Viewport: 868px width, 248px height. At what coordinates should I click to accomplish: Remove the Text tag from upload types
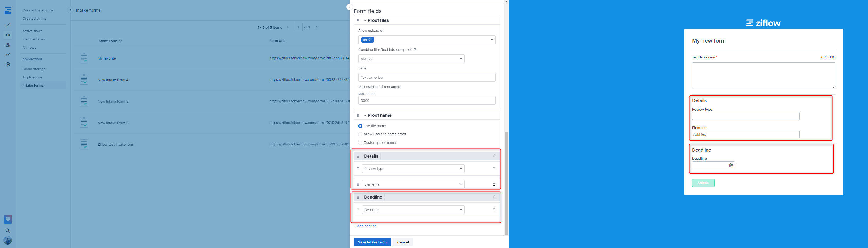point(371,40)
